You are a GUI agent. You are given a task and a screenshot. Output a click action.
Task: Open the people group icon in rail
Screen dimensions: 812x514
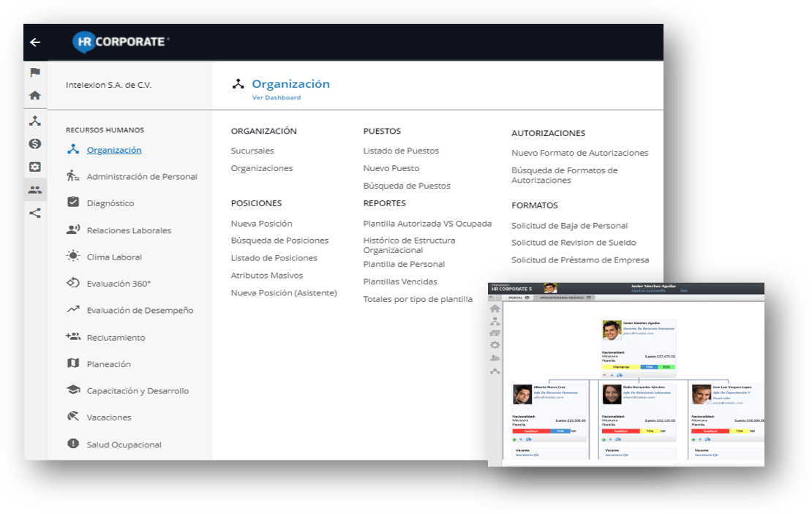click(x=35, y=190)
